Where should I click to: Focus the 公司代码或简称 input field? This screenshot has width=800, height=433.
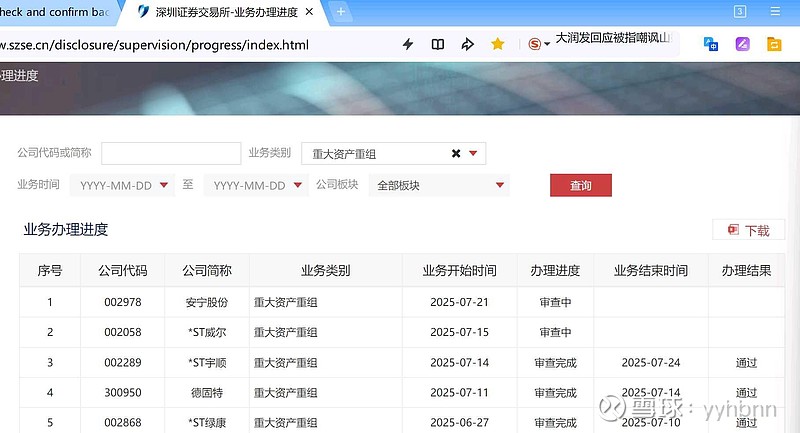(x=171, y=154)
